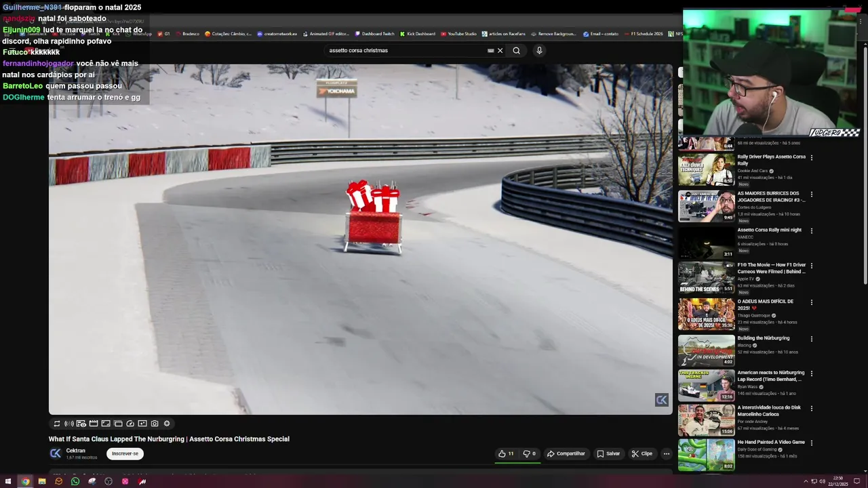Click the Salvar button
The width and height of the screenshot is (868, 488).
click(x=608, y=453)
